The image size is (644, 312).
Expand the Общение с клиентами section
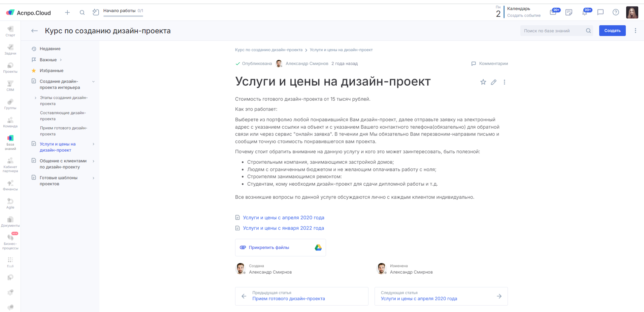coord(93,161)
